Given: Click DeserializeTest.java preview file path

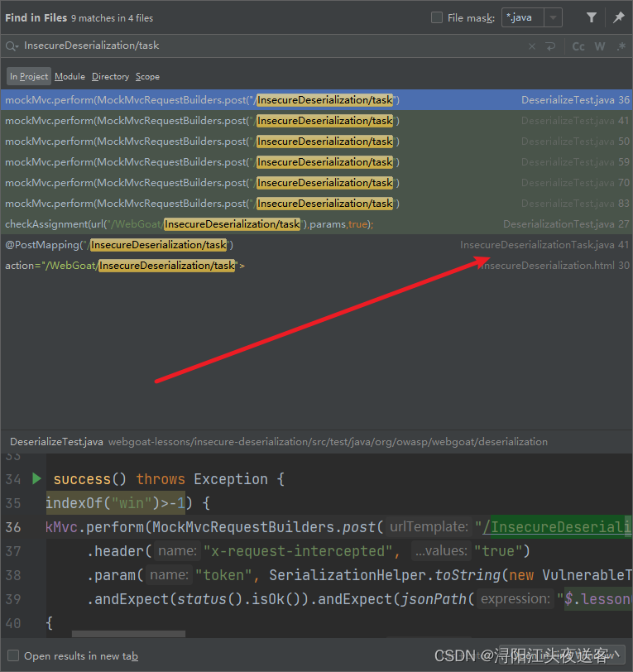Looking at the screenshot, I should point(279,442).
